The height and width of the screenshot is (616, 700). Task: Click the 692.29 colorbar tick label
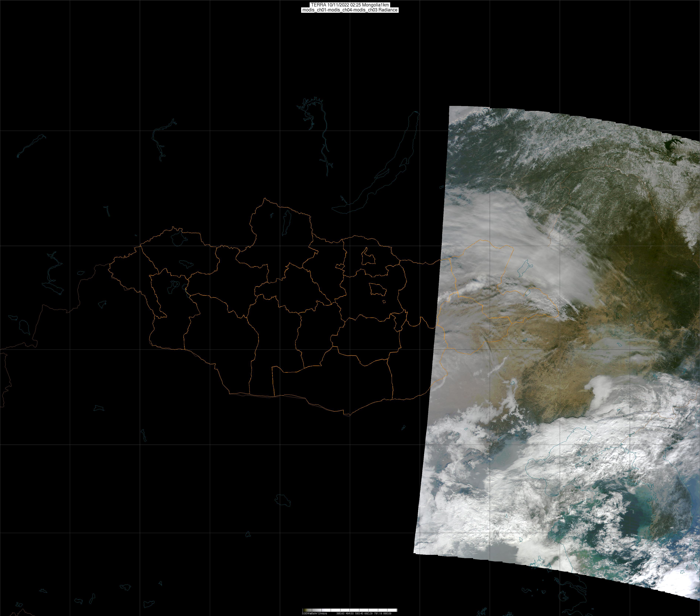[x=369, y=613]
